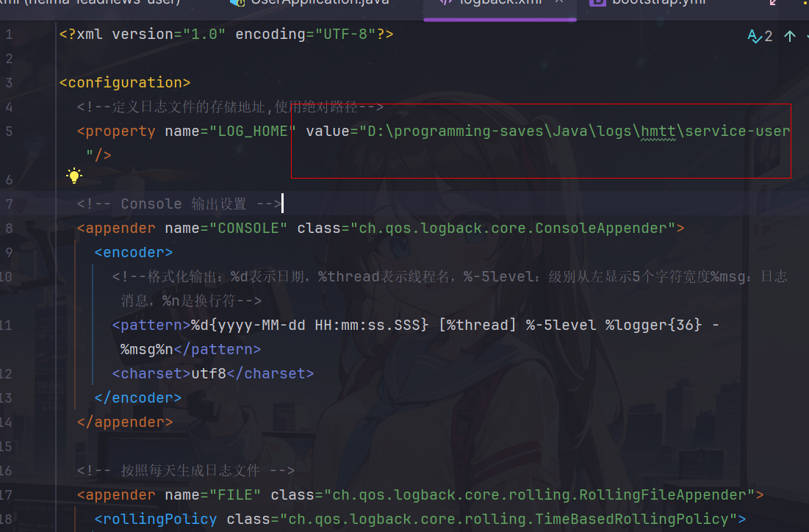809x532 pixels.
Task: Click the FILE appender name value
Action: point(235,495)
